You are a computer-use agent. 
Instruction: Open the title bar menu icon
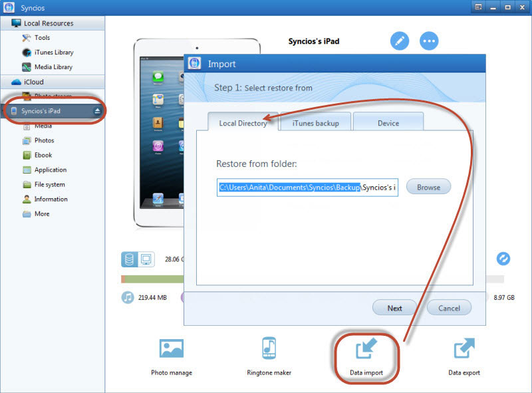pos(478,7)
